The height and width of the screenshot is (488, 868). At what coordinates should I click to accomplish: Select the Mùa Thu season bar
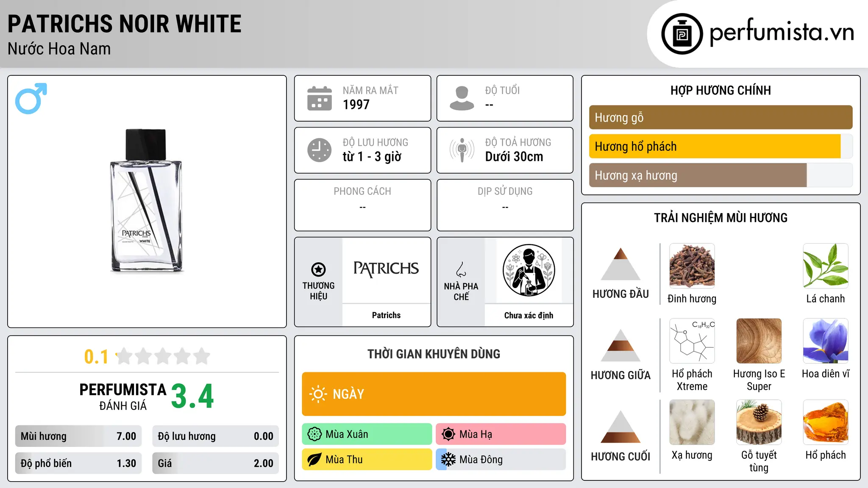pos(367,460)
